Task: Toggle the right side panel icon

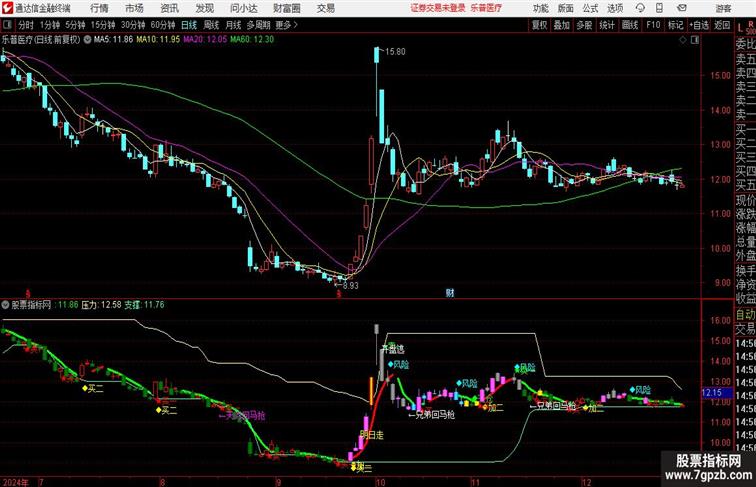Action: tap(695, 40)
